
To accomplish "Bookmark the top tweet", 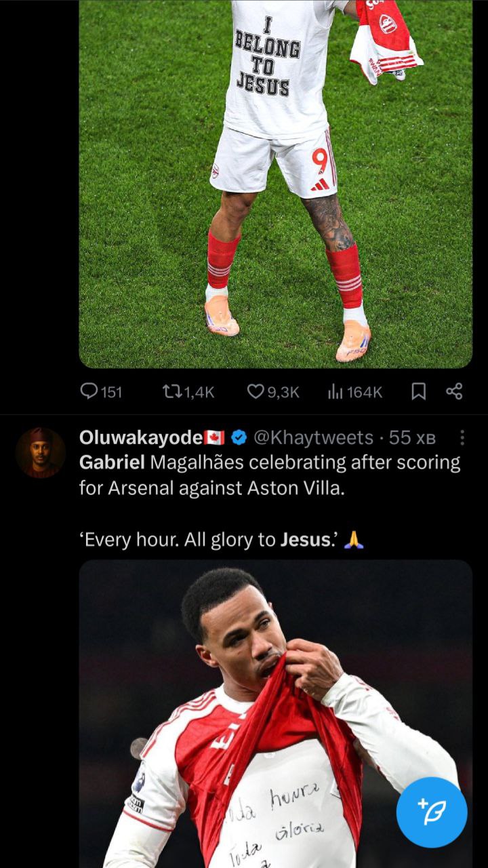I will (419, 391).
